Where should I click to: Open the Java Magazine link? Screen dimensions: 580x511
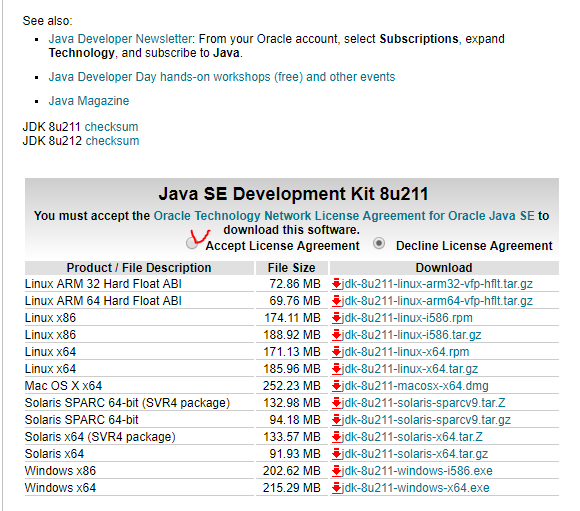tap(89, 101)
